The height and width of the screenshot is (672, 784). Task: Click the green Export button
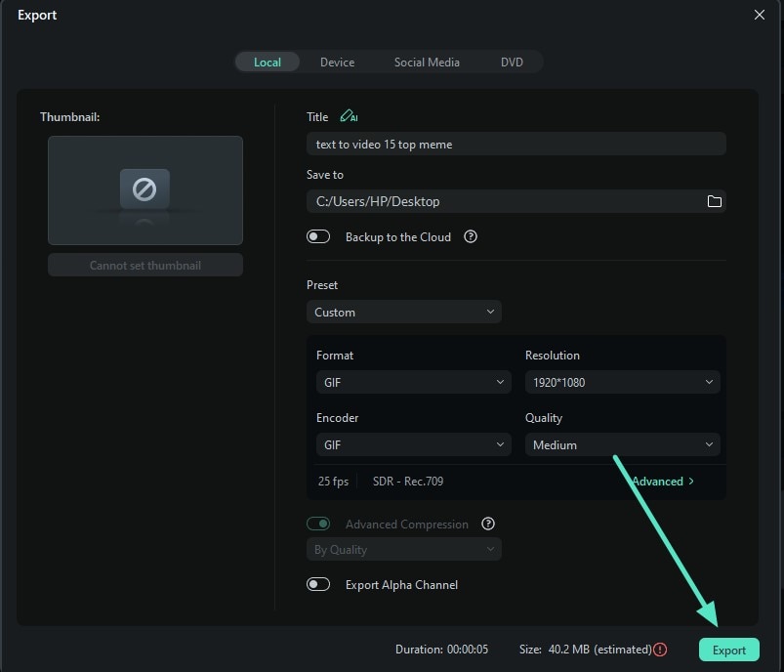click(x=728, y=650)
